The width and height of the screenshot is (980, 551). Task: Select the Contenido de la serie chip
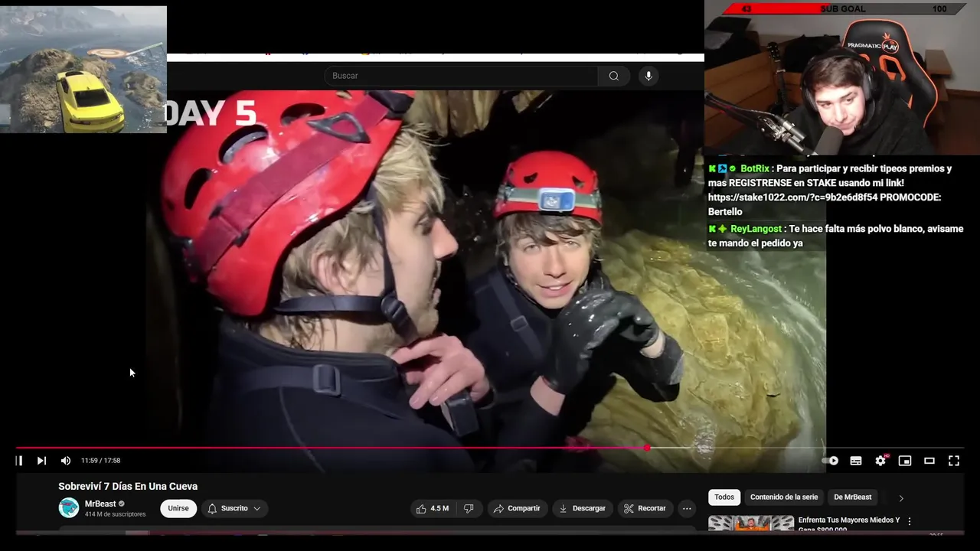click(x=784, y=497)
